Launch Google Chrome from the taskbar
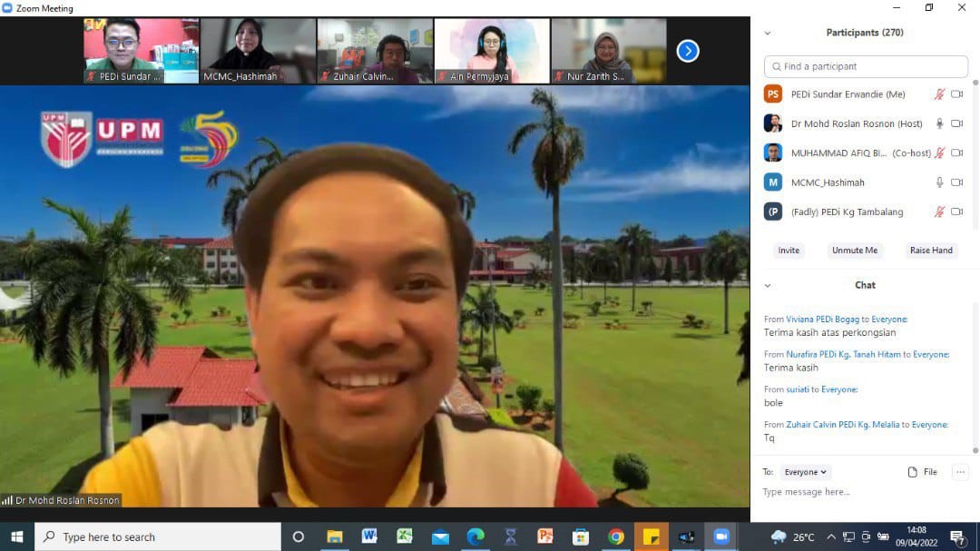 pyautogui.click(x=616, y=536)
